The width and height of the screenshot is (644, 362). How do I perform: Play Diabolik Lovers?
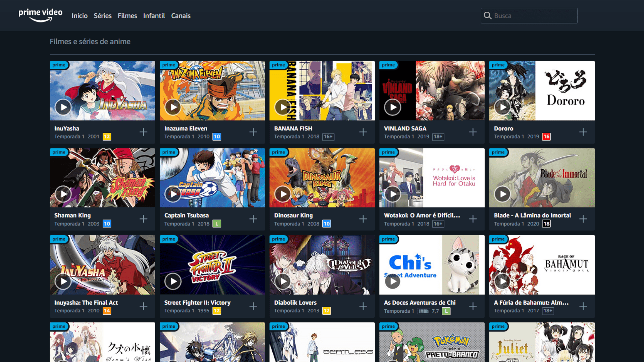pyautogui.click(x=283, y=281)
